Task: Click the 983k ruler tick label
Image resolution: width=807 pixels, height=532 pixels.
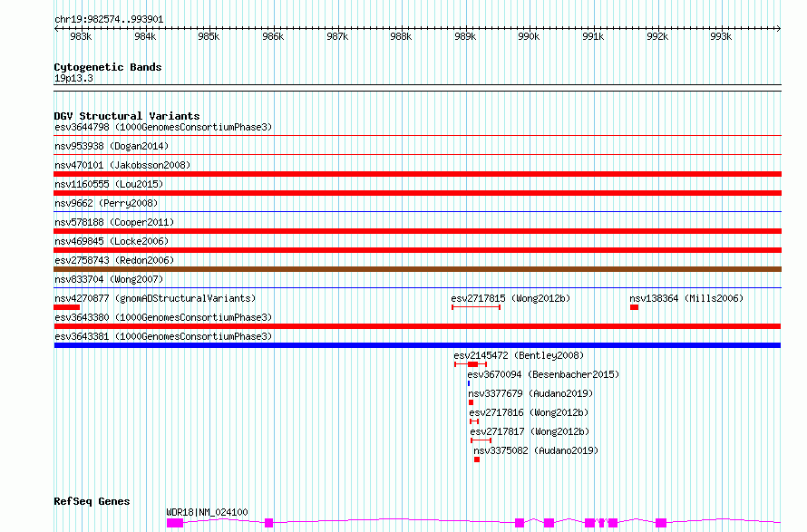Action: tap(81, 36)
